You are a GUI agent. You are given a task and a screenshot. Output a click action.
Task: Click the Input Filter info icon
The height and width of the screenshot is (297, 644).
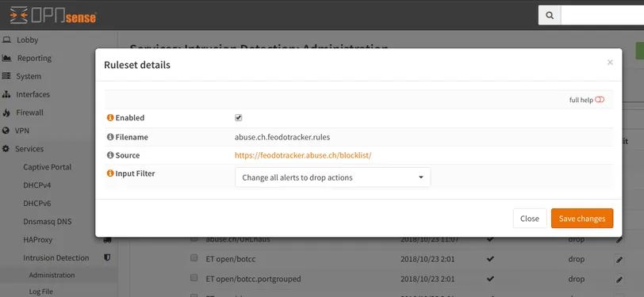point(110,173)
